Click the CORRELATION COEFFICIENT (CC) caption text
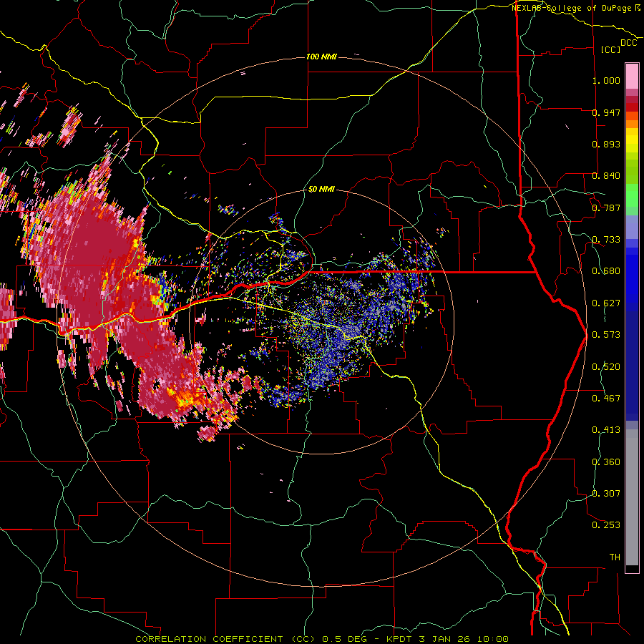 coord(225,639)
